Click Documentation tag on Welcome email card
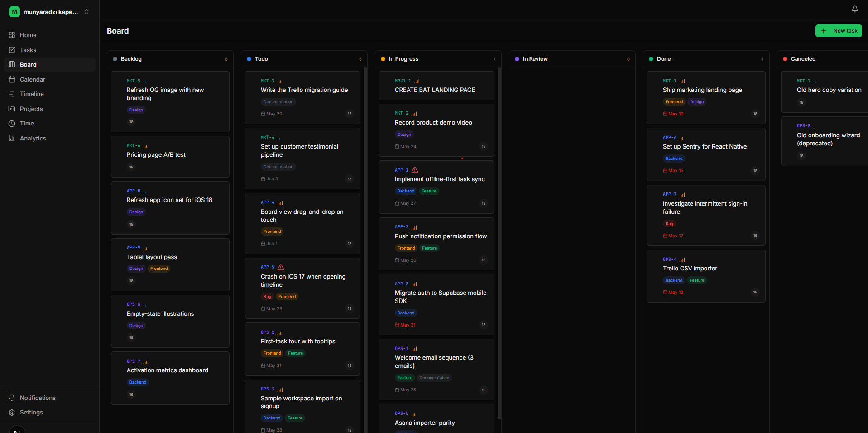The height and width of the screenshot is (433, 868). 434,378
